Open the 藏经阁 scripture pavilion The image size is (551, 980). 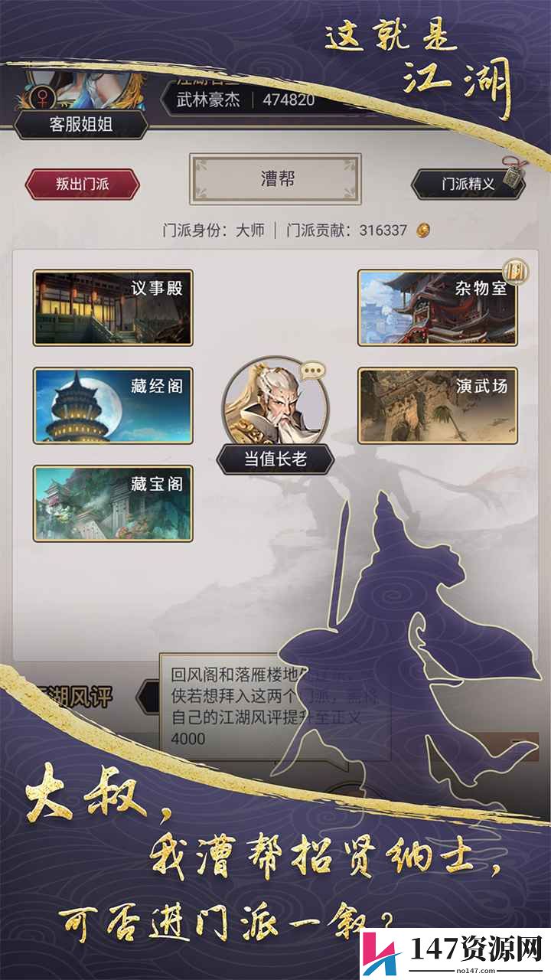pos(112,405)
